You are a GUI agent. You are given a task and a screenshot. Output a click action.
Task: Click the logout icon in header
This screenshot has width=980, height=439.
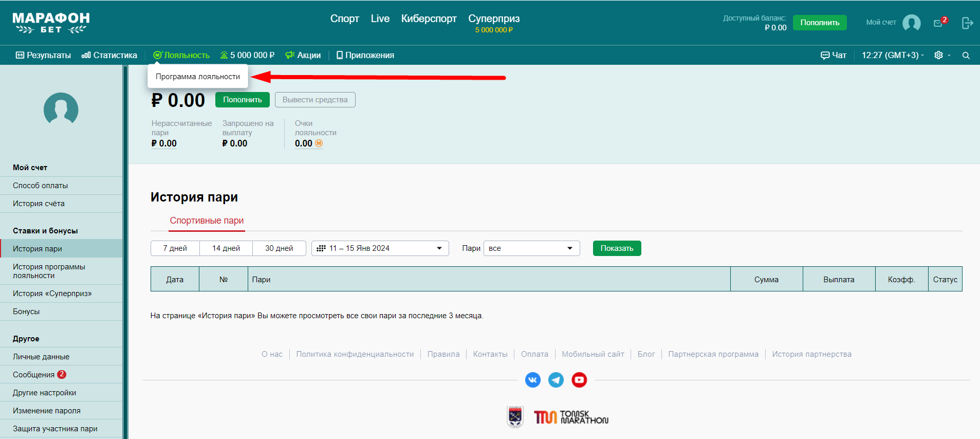point(967,23)
